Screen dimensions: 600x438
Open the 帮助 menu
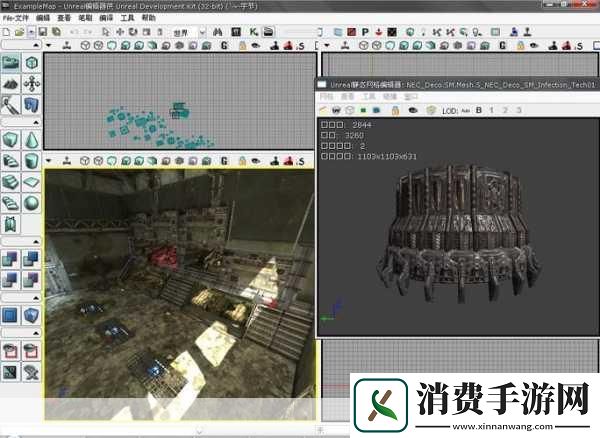click(148, 18)
